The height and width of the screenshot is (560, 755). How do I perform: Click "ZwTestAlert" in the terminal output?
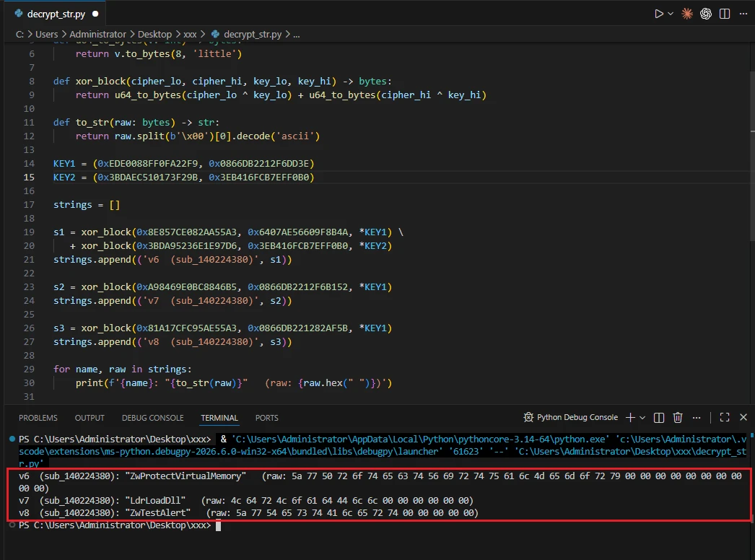coord(158,513)
